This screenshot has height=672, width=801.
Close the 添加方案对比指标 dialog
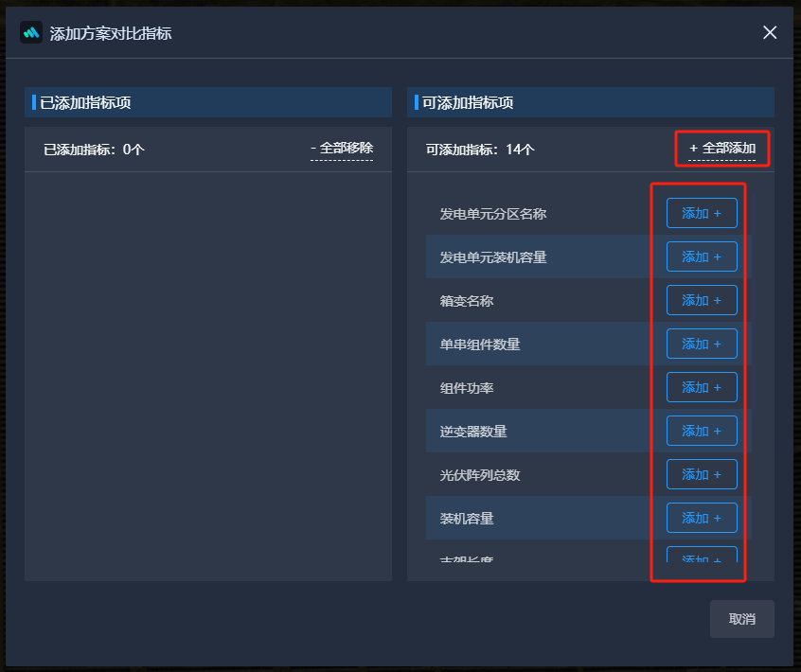(770, 33)
